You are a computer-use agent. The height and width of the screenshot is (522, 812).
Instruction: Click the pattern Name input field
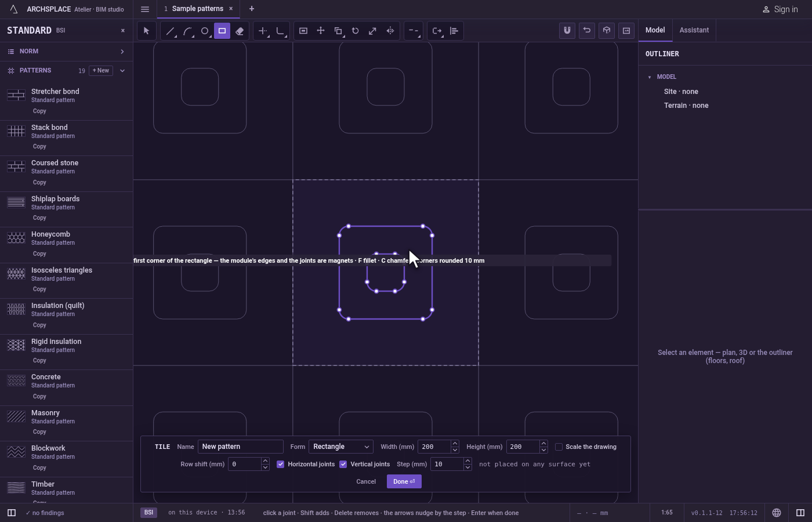pos(241,447)
